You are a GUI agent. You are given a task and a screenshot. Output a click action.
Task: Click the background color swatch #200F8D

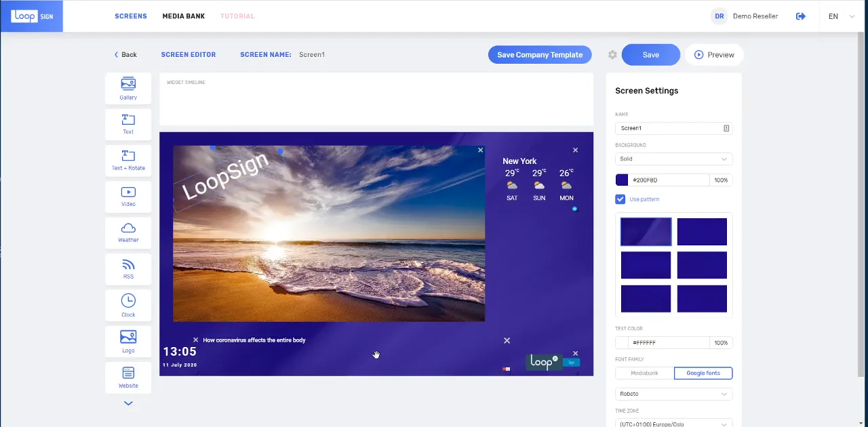(622, 180)
